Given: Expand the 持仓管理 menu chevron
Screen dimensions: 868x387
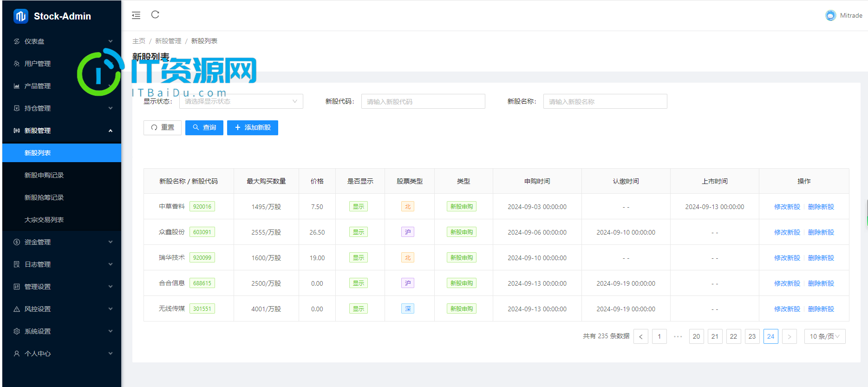Looking at the screenshot, I should click(111, 108).
